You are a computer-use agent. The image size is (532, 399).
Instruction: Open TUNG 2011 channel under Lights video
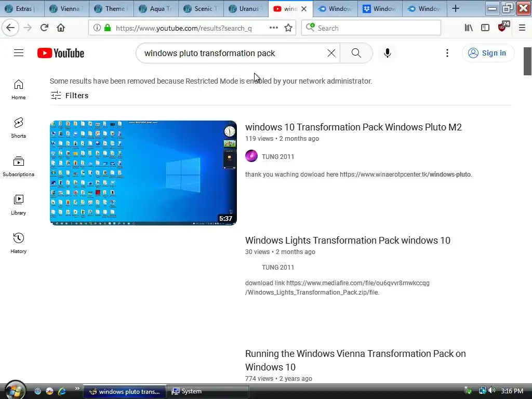[278, 268]
